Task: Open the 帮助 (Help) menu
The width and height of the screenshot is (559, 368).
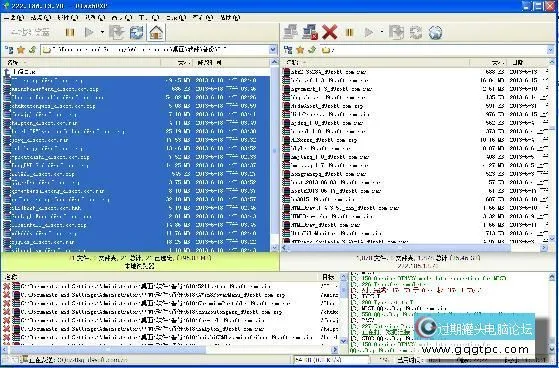Action: [x=230, y=17]
